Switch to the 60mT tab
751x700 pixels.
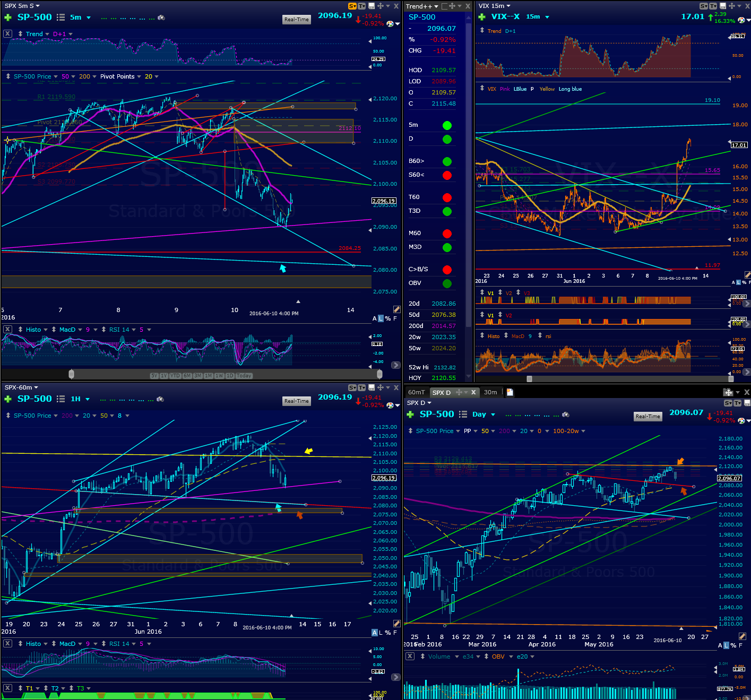click(416, 392)
